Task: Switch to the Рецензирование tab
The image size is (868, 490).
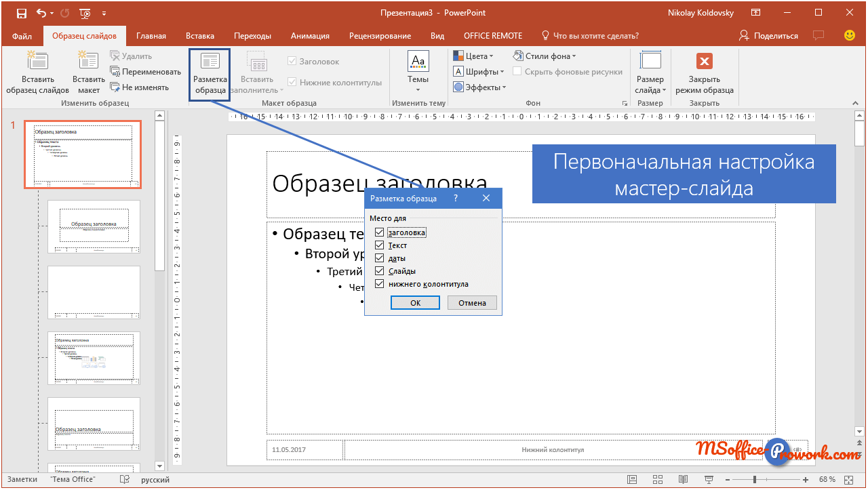Action: tap(380, 36)
